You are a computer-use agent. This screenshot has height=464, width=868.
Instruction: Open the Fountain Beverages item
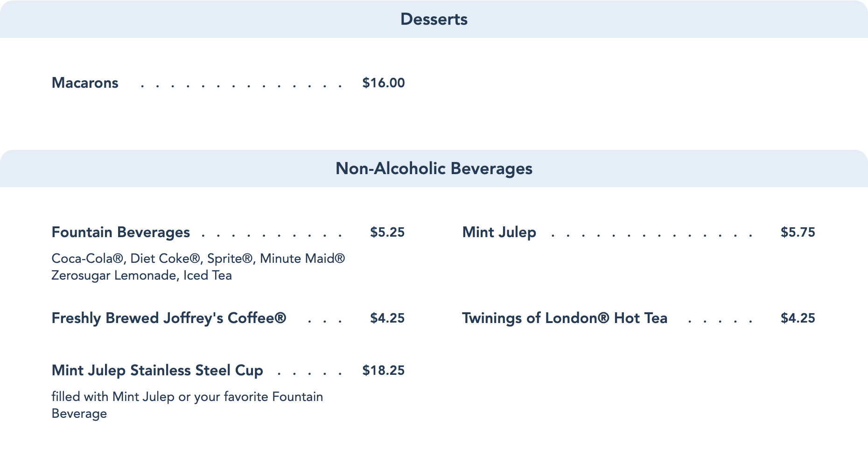[x=120, y=232]
